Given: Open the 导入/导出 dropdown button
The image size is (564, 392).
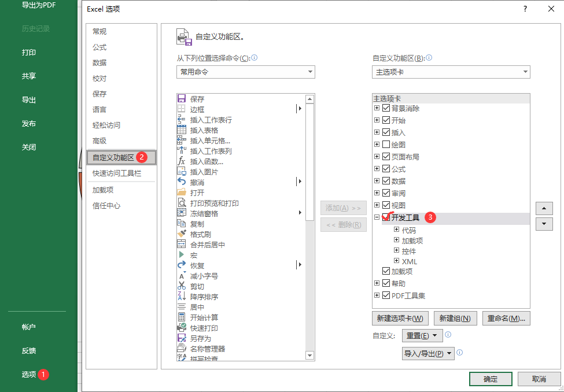Looking at the screenshot, I should pyautogui.click(x=428, y=353).
